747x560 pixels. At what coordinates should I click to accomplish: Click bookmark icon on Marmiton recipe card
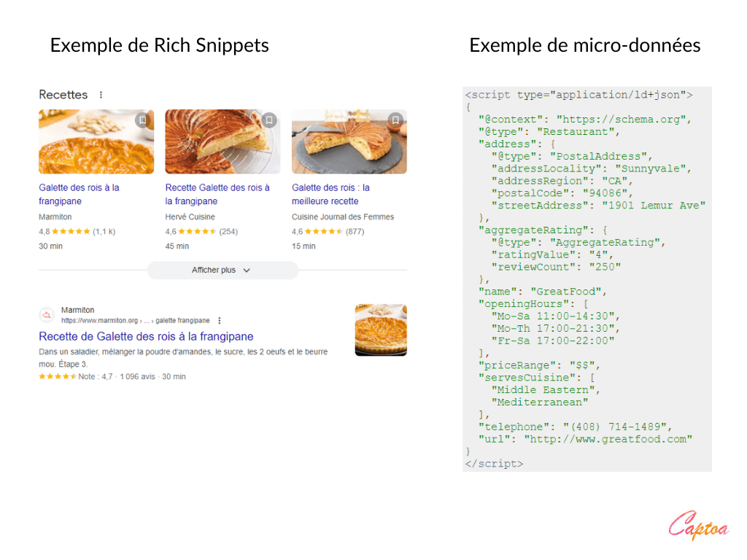[x=143, y=120]
